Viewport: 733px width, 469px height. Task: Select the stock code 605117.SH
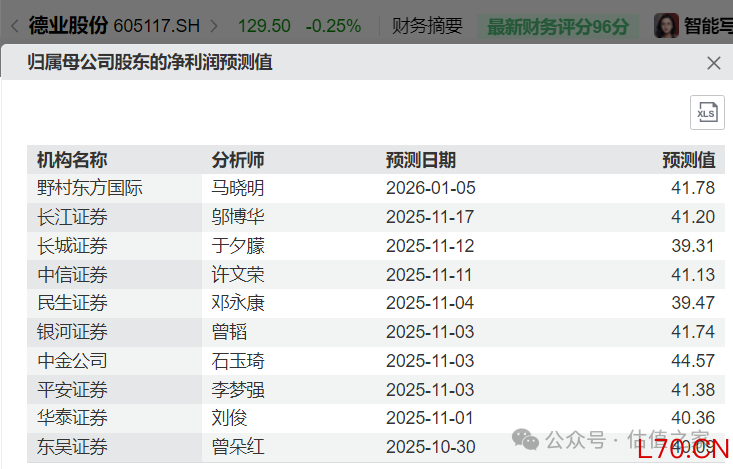click(x=156, y=25)
